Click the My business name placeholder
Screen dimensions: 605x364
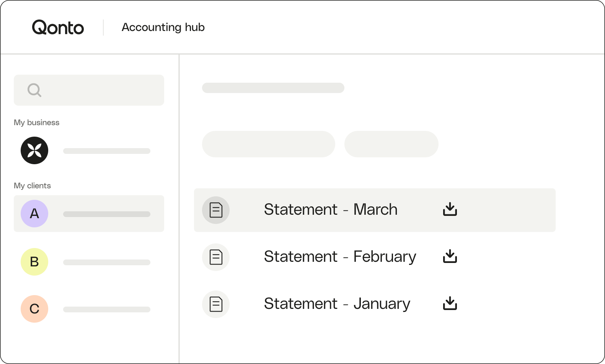tap(107, 151)
